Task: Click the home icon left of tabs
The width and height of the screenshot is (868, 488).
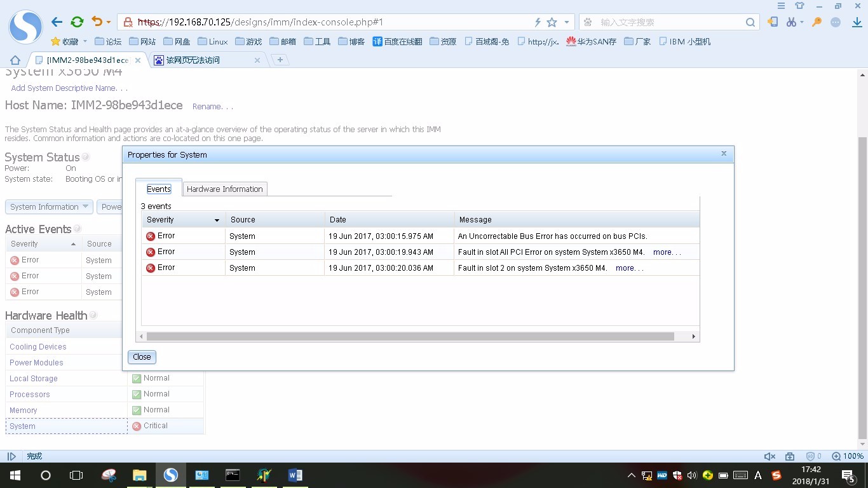Action: click(x=15, y=60)
